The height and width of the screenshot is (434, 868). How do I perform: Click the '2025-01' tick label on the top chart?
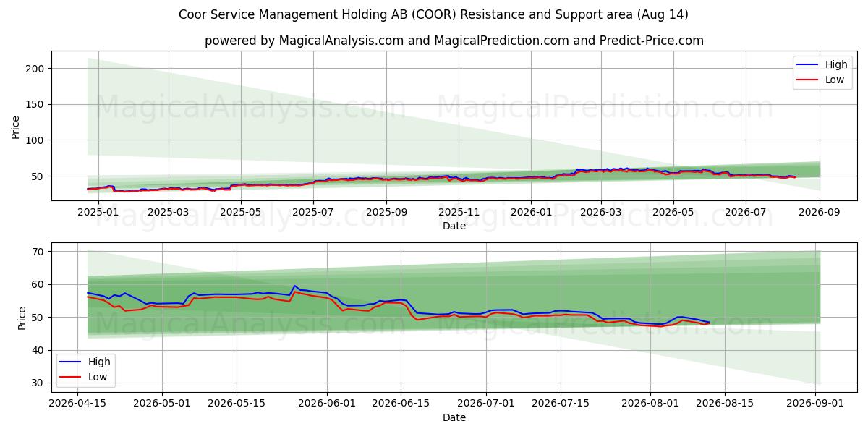point(98,212)
